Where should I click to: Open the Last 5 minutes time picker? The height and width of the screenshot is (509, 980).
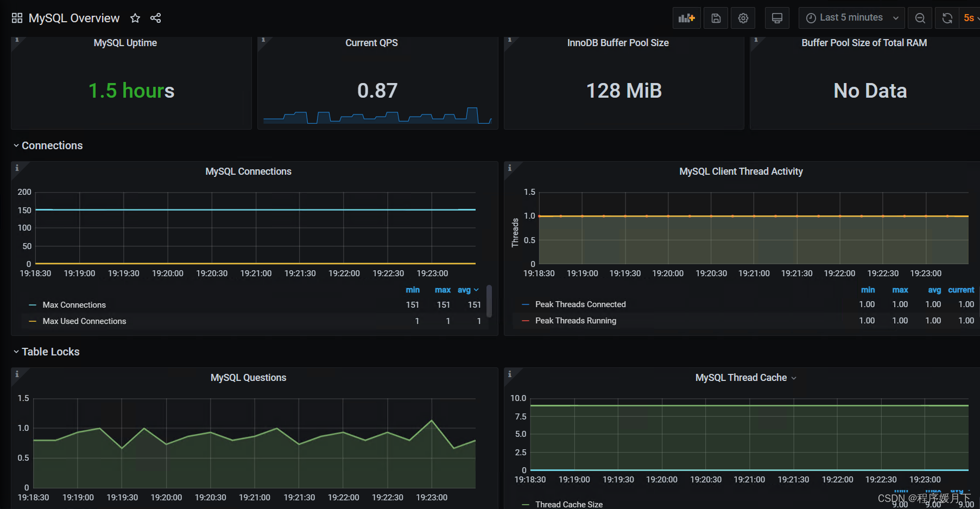pos(851,18)
